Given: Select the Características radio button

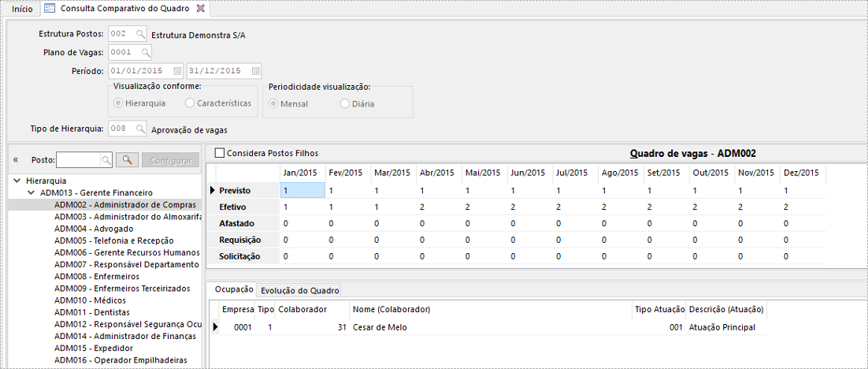Looking at the screenshot, I should [190, 103].
